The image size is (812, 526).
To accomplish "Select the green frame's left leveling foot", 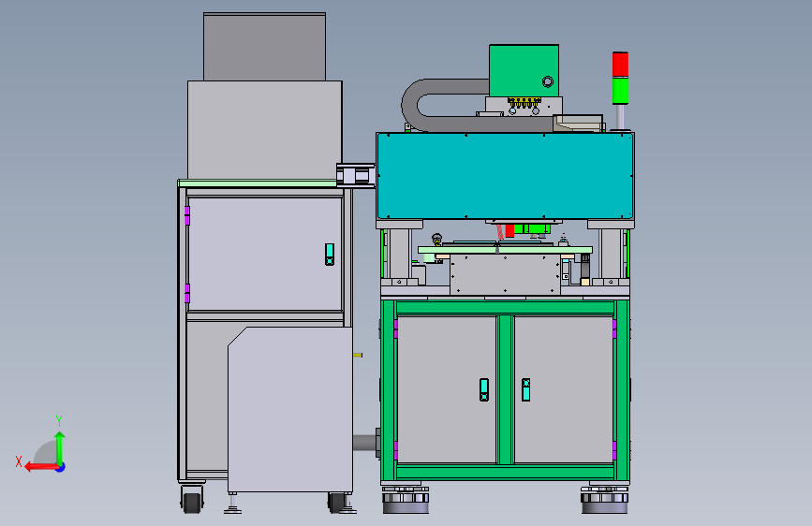I will (406, 499).
